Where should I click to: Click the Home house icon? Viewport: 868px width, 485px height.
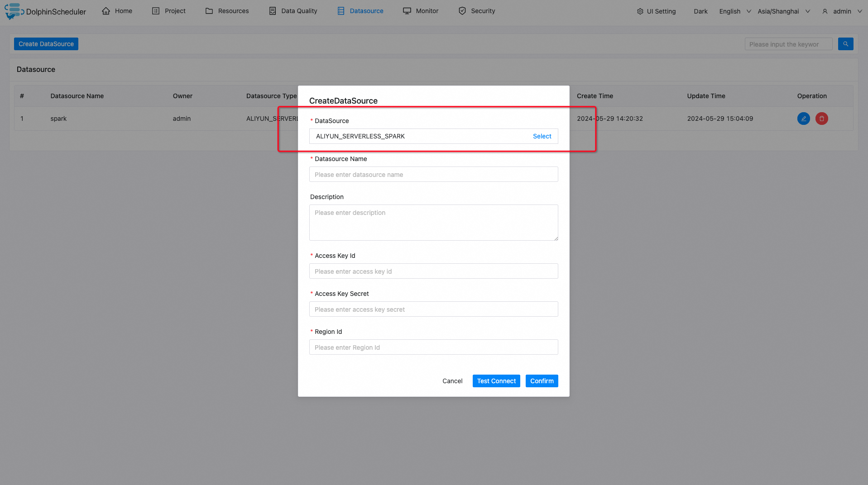[x=106, y=11]
